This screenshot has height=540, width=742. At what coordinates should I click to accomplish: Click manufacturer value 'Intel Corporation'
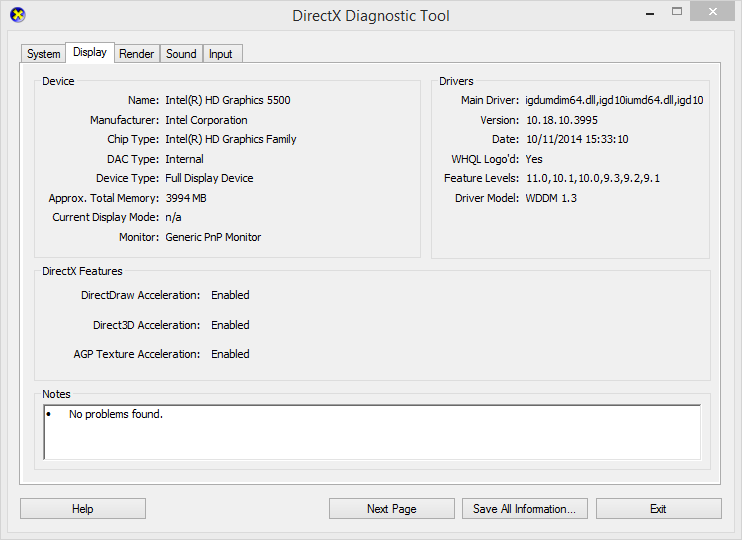206,120
